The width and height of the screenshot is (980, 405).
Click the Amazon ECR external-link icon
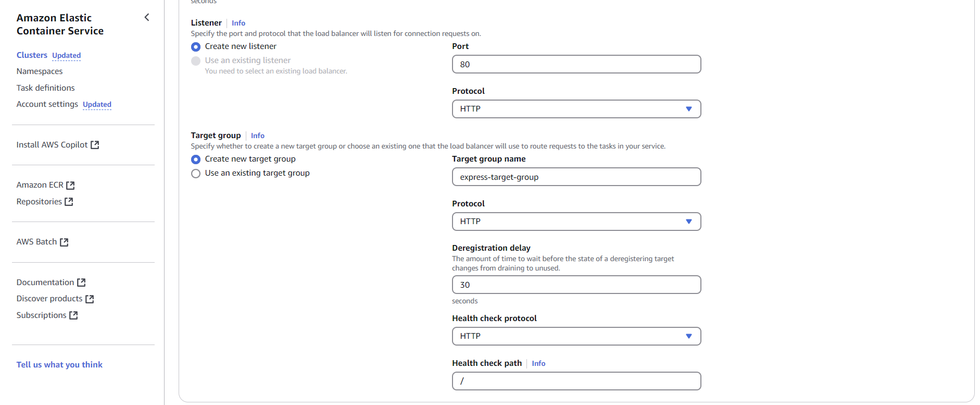[71, 185]
